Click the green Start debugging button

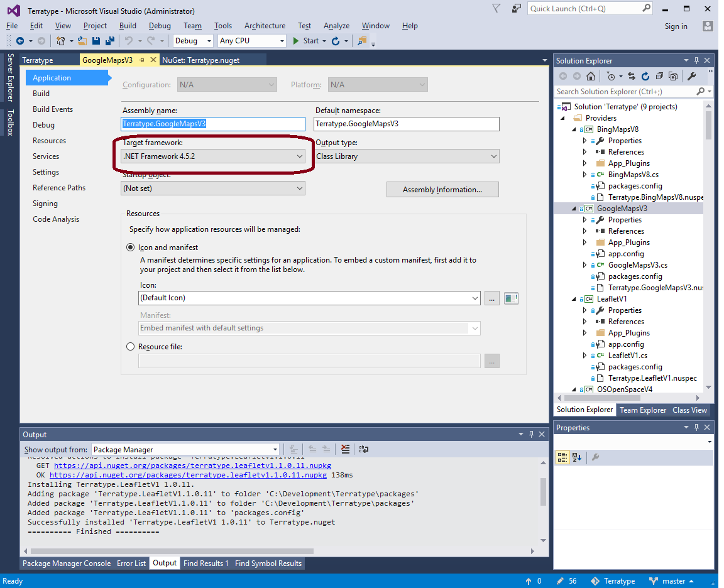tap(305, 41)
